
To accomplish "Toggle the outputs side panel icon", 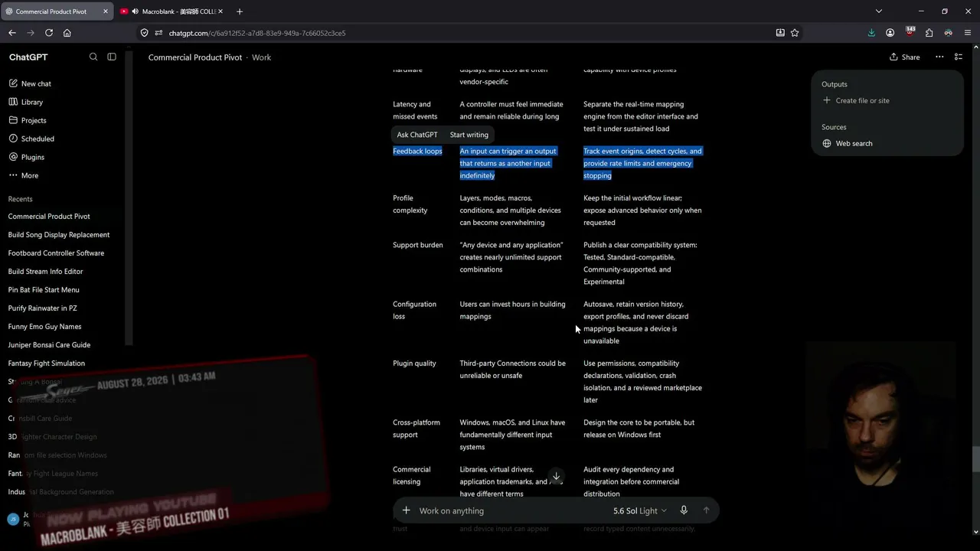I will click(x=959, y=57).
